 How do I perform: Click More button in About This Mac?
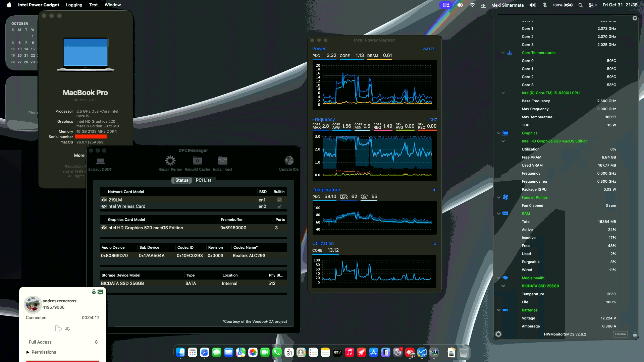(x=79, y=155)
